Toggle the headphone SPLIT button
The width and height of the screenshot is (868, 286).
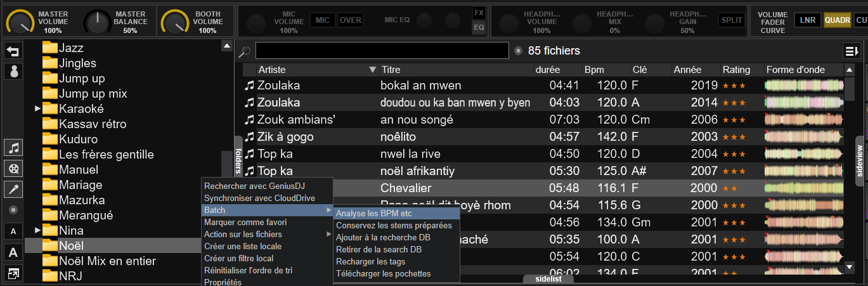(x=732, y=20)
